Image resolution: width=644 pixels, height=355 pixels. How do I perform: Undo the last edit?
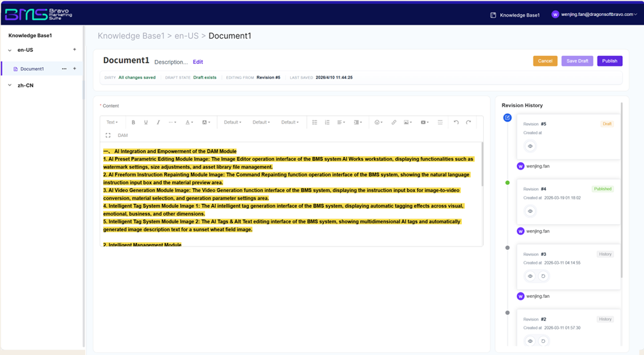pyautogui.click(x=456, y=122)
